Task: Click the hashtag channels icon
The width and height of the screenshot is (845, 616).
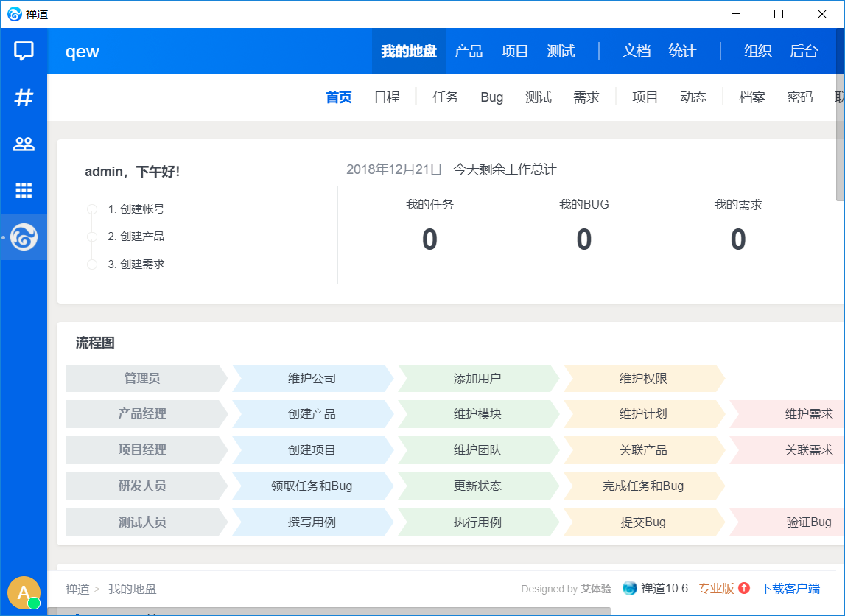Action: tap(24, 97)
